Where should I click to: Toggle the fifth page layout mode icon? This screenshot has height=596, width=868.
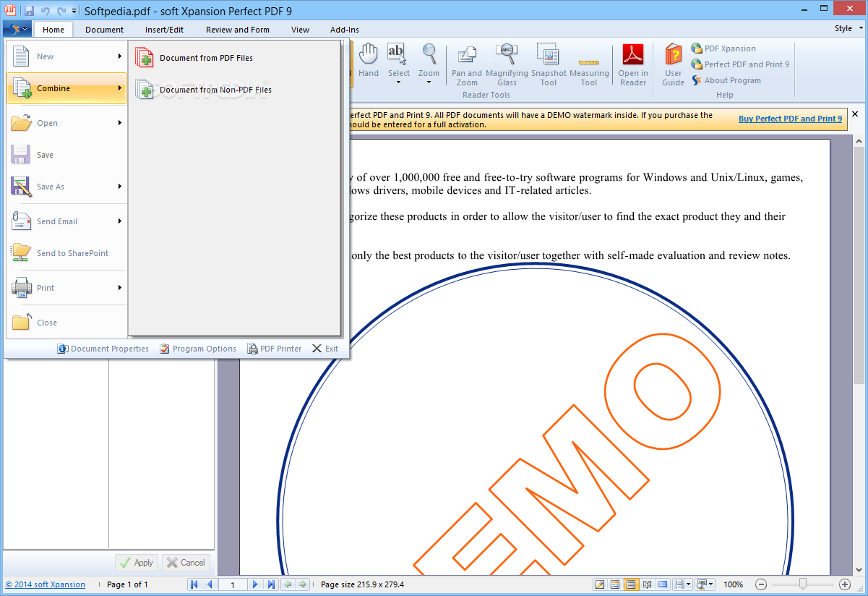pyautogui.click(x=663, y=584)
